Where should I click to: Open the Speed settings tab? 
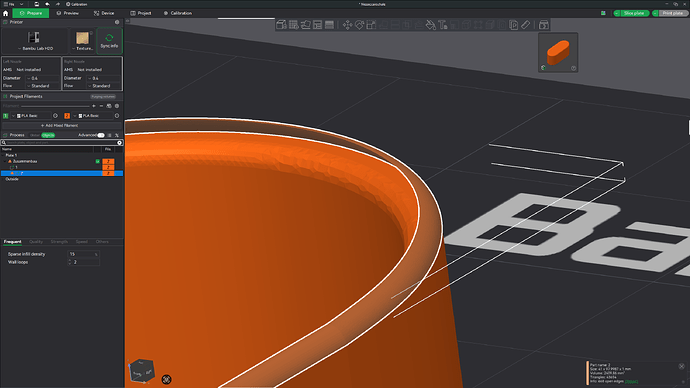(82, 242)
